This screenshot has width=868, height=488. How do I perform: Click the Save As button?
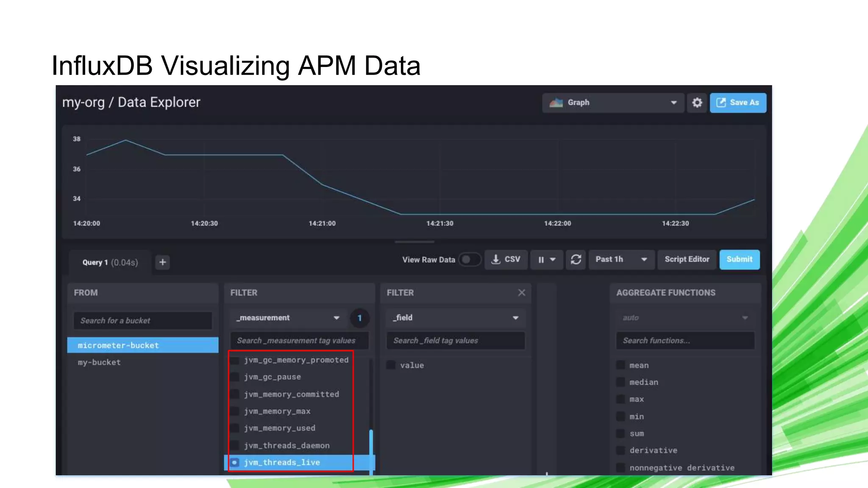coord(738,103)
